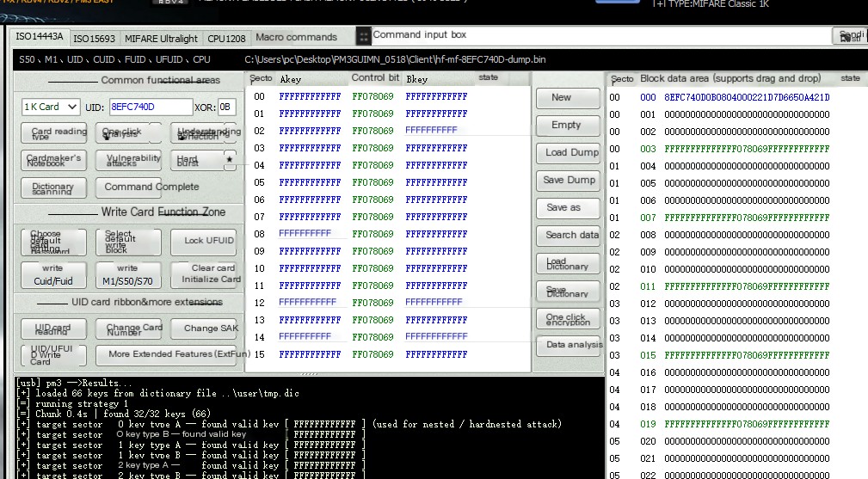Click the Save Dump button
The image size is (868, 479).
tap(569, 180)
